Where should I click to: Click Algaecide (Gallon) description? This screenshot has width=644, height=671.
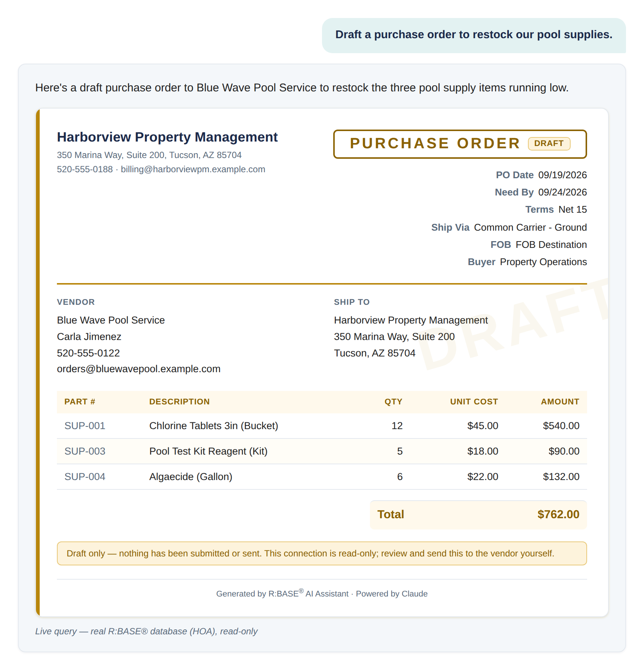coord(191,477)
